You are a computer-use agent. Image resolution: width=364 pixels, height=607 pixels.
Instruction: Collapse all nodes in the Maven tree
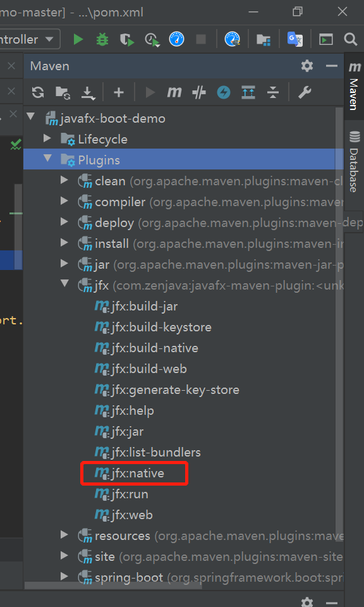273,92
